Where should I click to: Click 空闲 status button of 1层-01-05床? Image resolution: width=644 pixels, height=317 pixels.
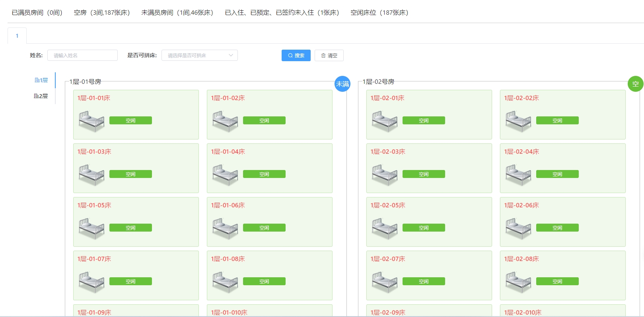tap(130, 228)
